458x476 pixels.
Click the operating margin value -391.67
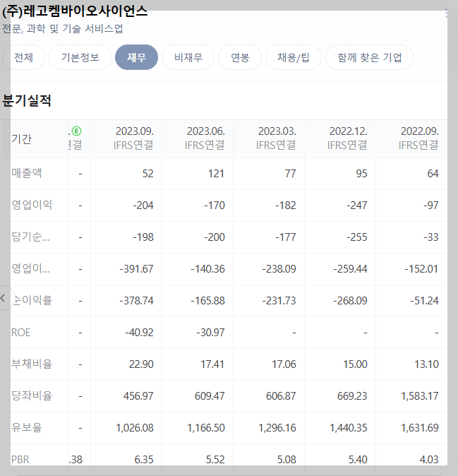tap(136, 269)
